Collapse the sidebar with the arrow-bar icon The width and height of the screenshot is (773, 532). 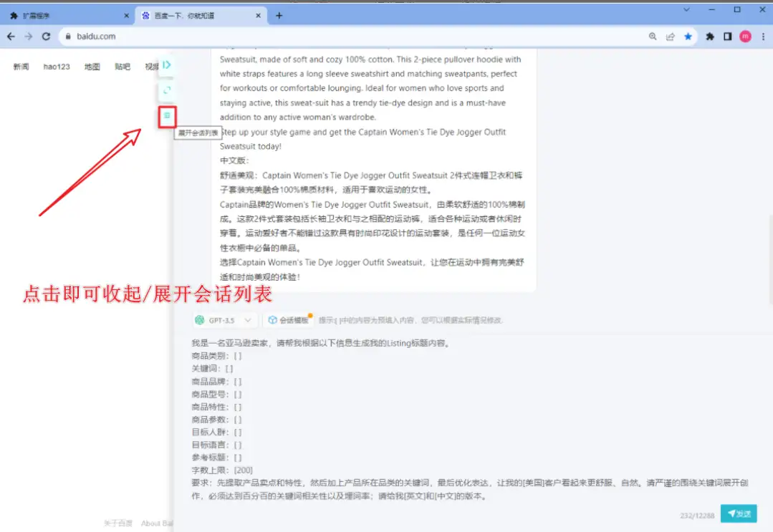pyautogui.click(x=167, y=64)
